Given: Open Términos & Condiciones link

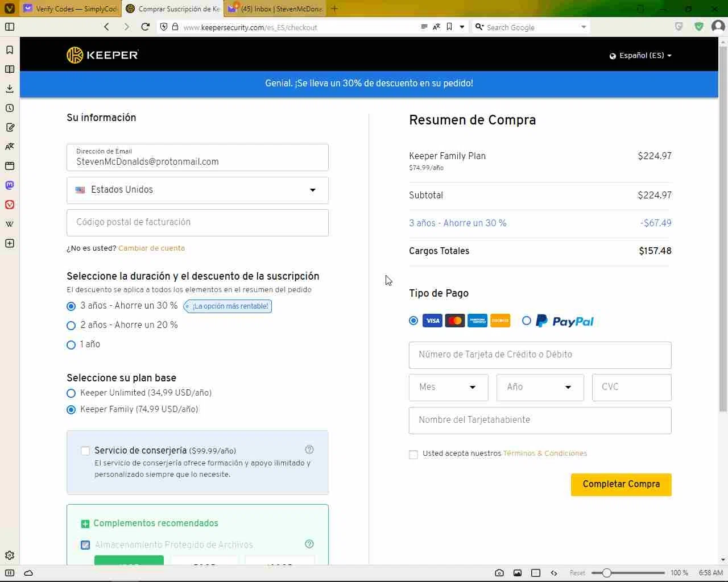Looking at the screenshot, I should 545,454.
